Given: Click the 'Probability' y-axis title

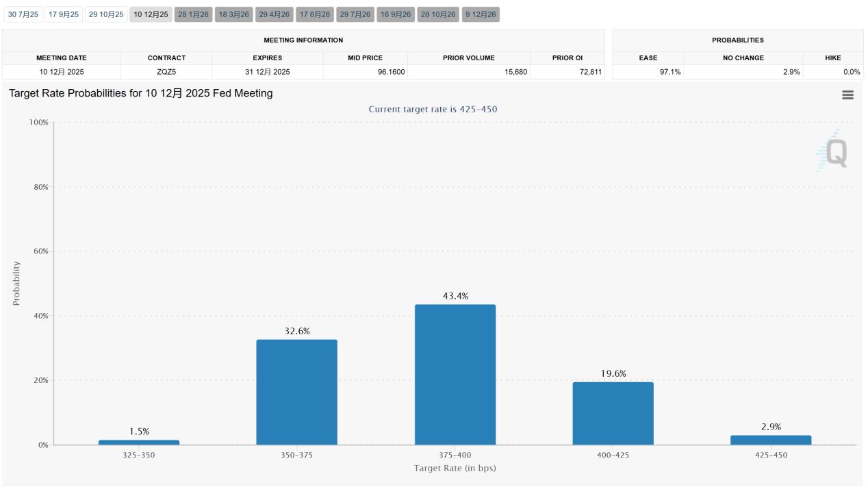Looking at the screenshot, I should click(x=16, y=283).
